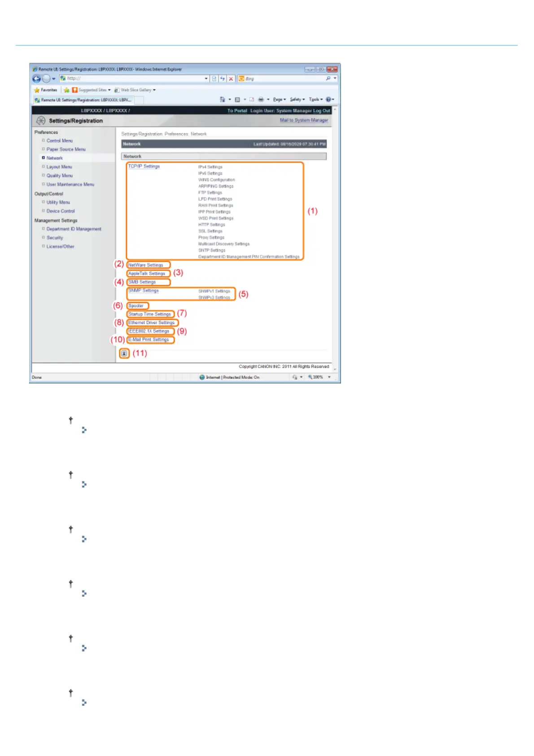Image resolution: width=534 pixels, height=756 pixels.
Task: Click the browser Back arrow button
Action: 36,79
